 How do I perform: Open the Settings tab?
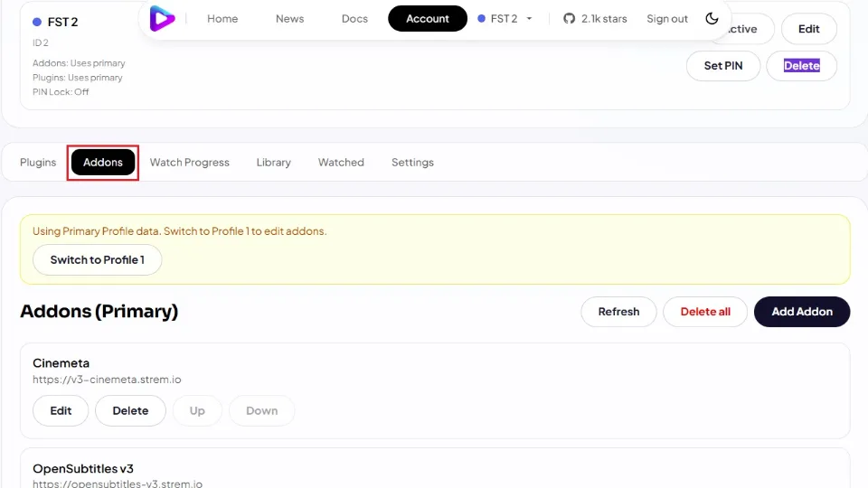point(412,162)
